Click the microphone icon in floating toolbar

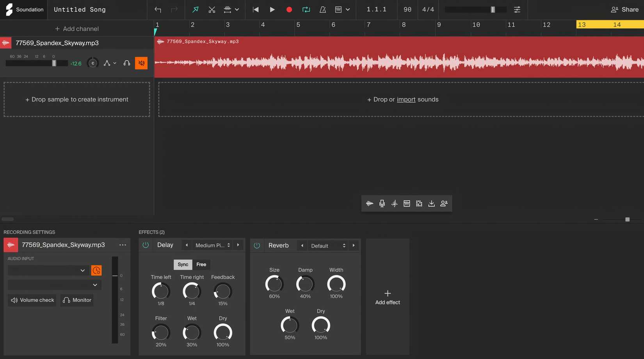(x=382, y=203)
